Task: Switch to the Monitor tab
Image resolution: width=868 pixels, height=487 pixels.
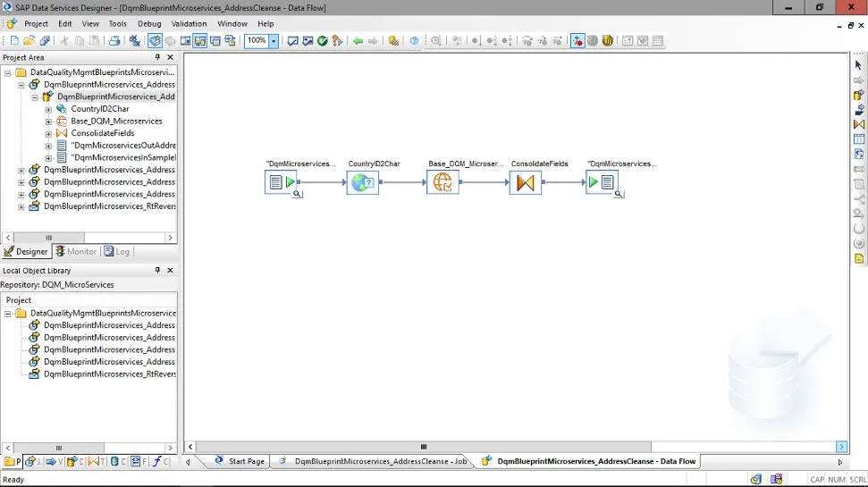Action: [x=76, y=252]
